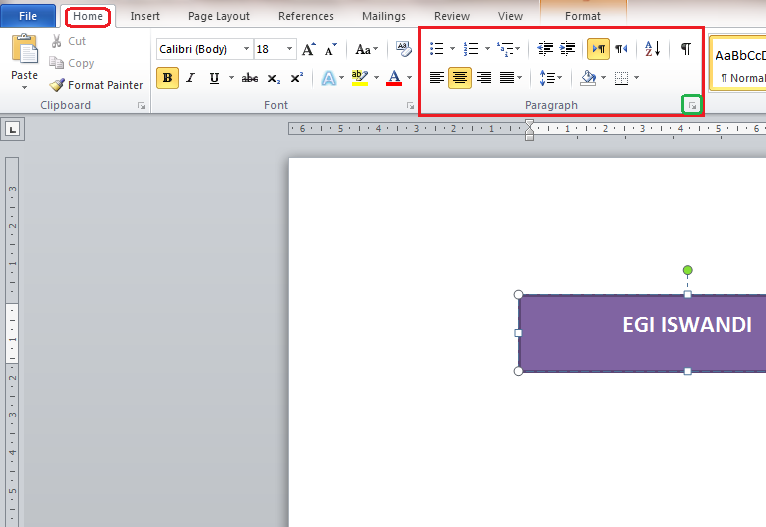Click the Line Spacing icon
This screenshot has height=527, width=766.
pos(547,78)
